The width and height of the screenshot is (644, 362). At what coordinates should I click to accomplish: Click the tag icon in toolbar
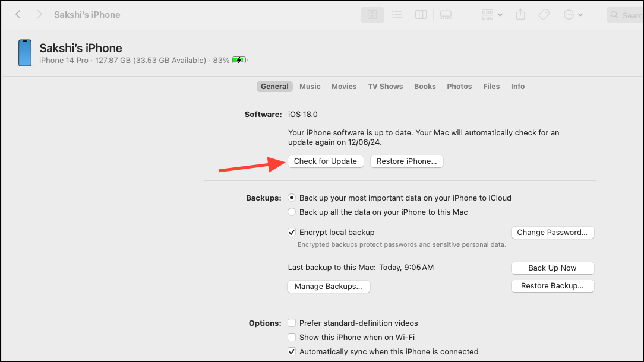(x=544, y=15)
